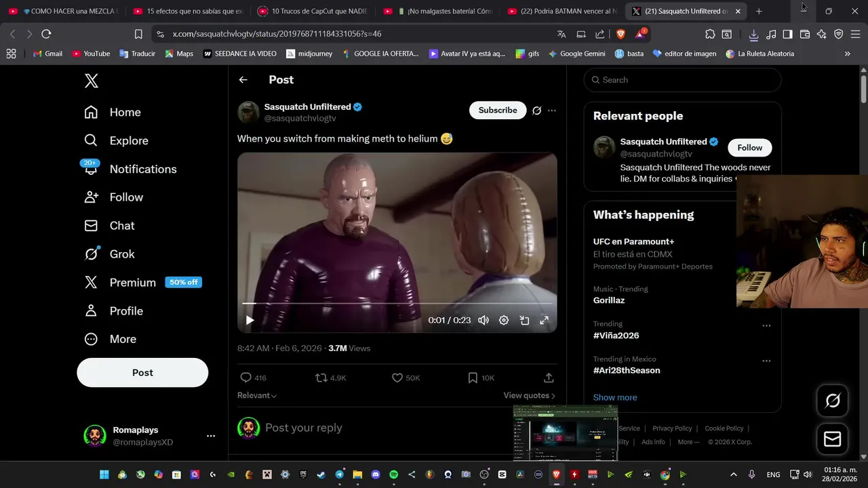Open Windows Start menu

(x=104, y=474)
